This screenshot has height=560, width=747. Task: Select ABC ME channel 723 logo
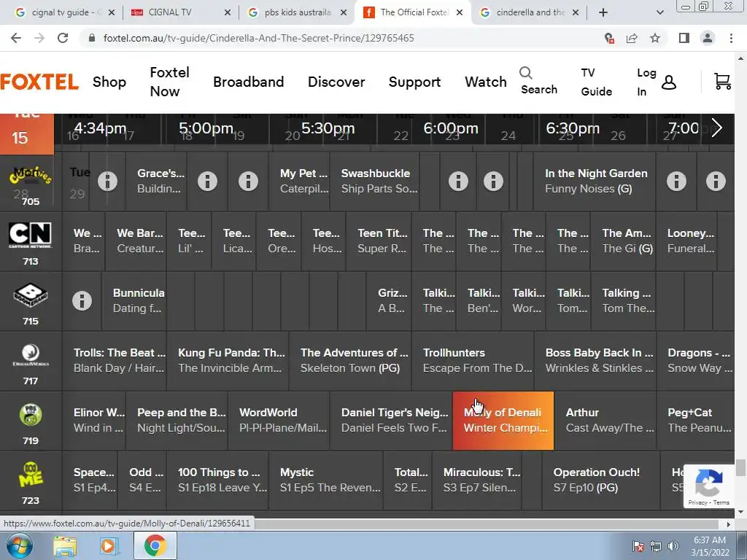coord(31,474)
